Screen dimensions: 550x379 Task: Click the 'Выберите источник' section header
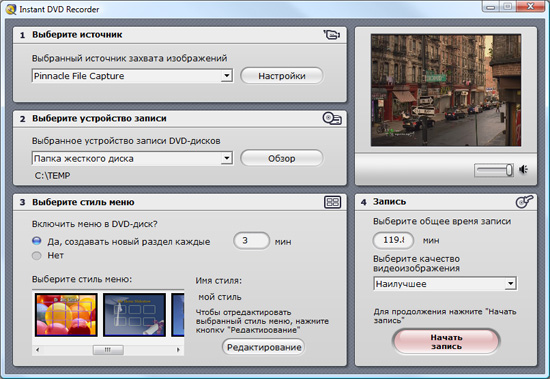pyautogui.click(x=77, y=35)
